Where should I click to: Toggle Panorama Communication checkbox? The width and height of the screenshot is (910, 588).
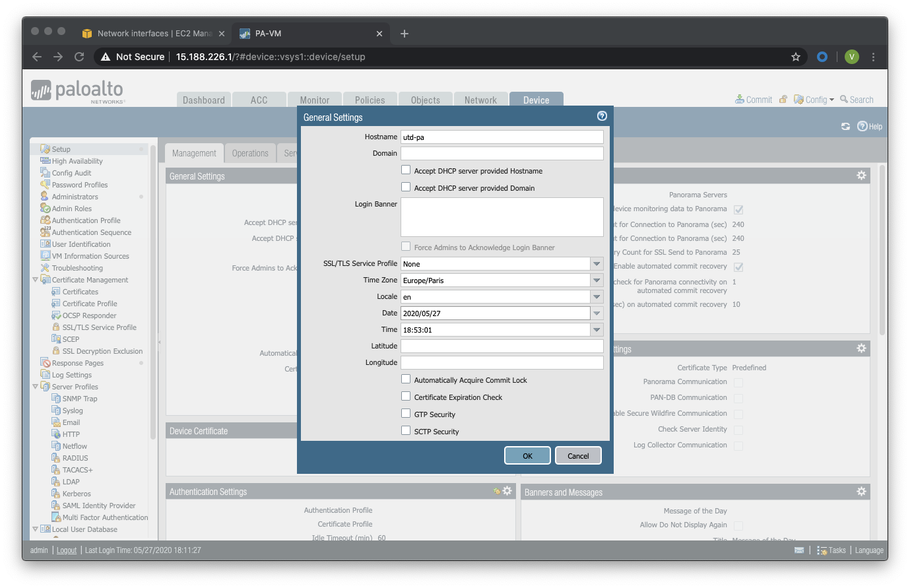click(x=738, y=382)
